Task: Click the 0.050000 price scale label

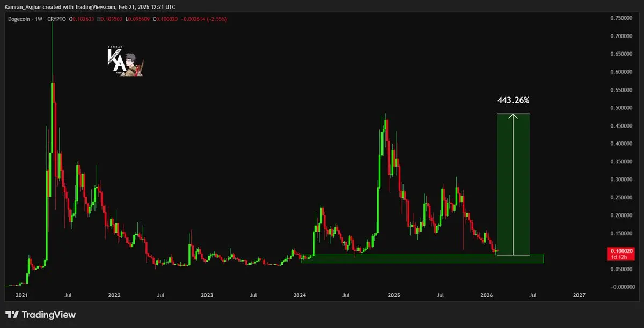Action: (621, 269)
